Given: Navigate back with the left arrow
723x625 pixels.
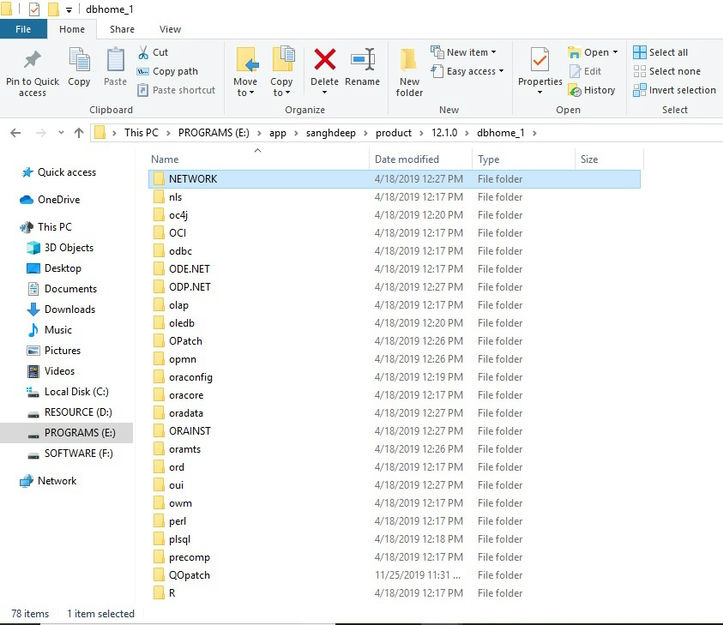Looking at the screenshot, I should click(x=16, y=133).
